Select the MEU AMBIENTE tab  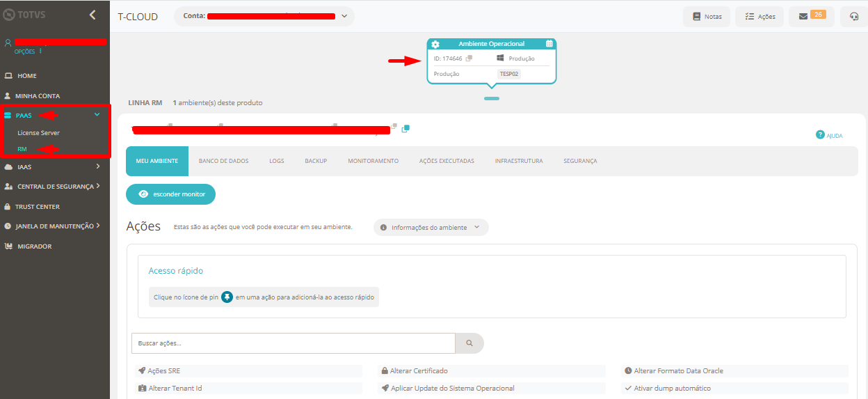[157, 161]
